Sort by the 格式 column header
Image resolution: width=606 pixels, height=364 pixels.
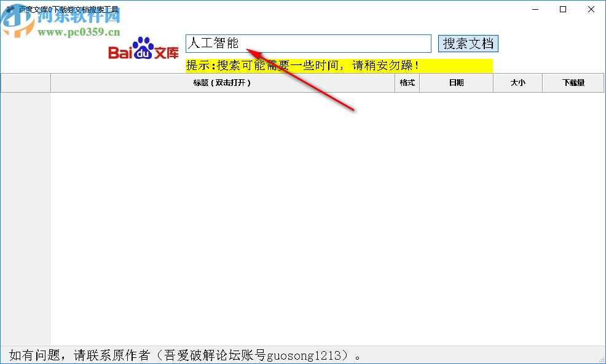(407, 83)
